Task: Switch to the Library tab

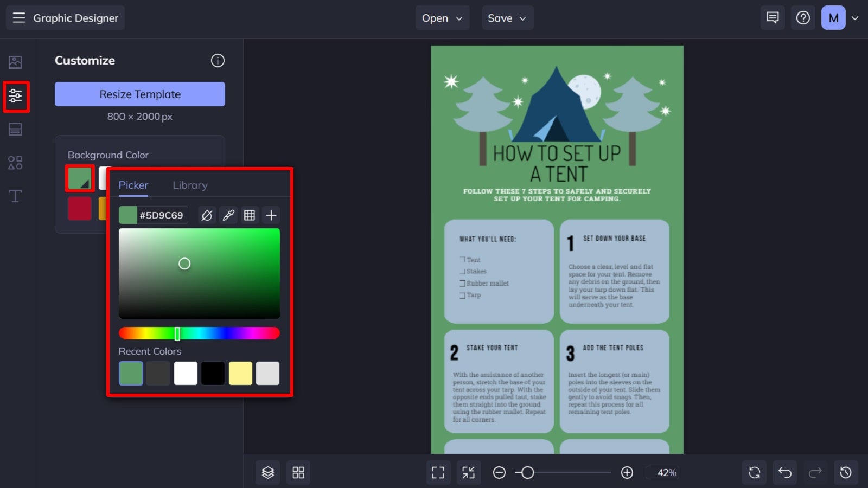Action: [190, 185]
